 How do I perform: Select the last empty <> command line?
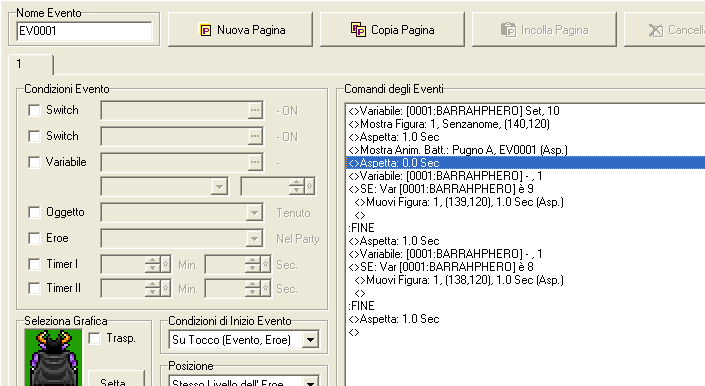[x=525, y=333]
